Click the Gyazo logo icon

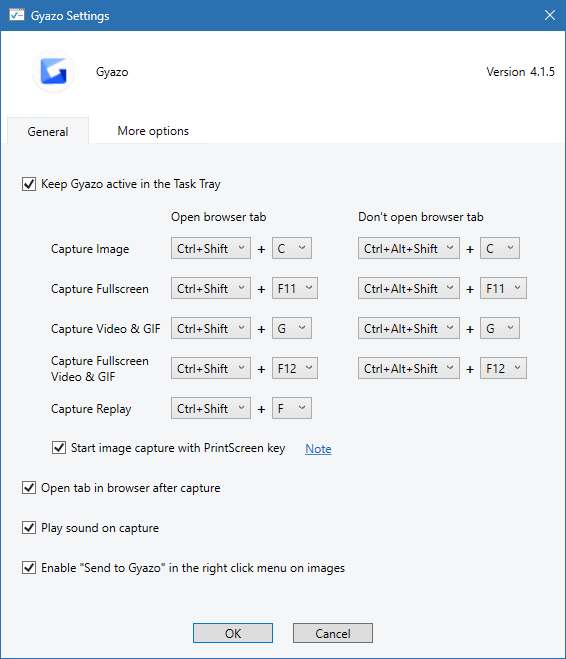(53, 71)
